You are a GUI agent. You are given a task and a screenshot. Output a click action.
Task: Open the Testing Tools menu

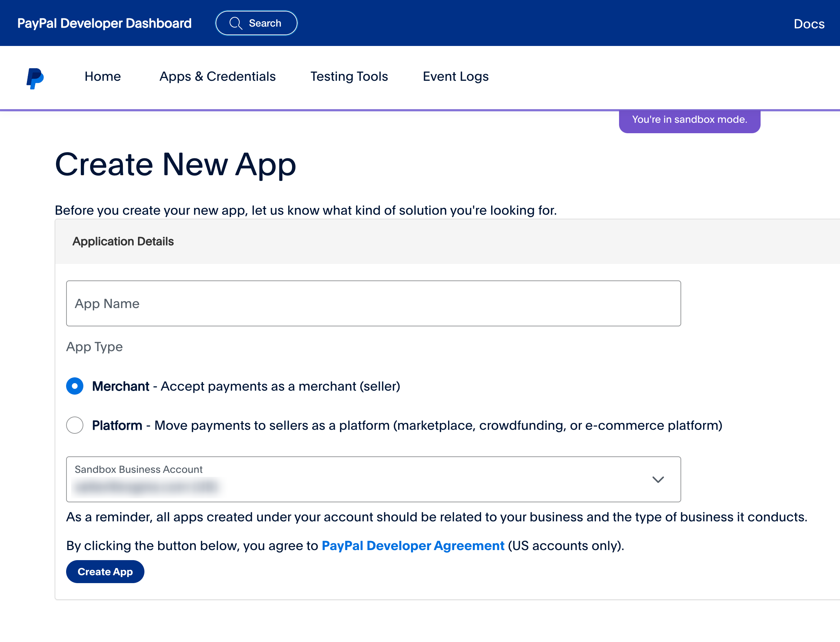[349, 76]
